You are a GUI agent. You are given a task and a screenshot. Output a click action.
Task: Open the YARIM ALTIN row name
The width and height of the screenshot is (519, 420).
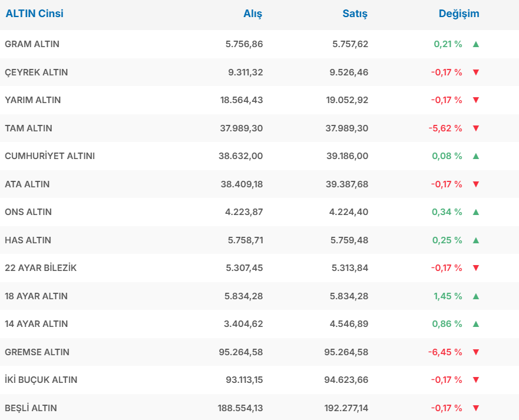pos(32,100)
